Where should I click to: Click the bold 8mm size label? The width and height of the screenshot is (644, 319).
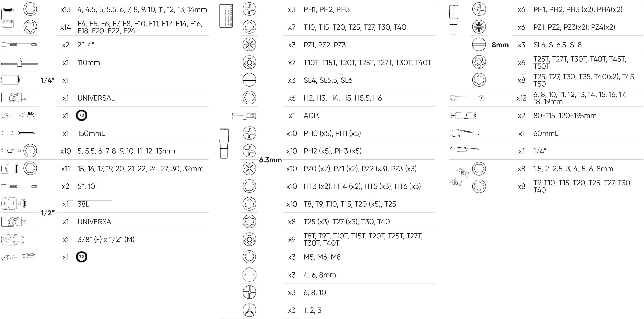(x=500, y=45)
